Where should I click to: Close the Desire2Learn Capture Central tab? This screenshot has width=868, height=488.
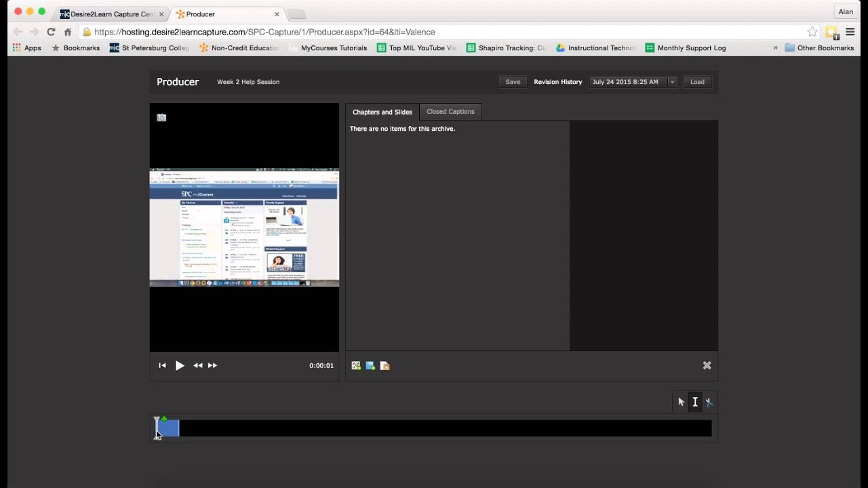point(161,14)
